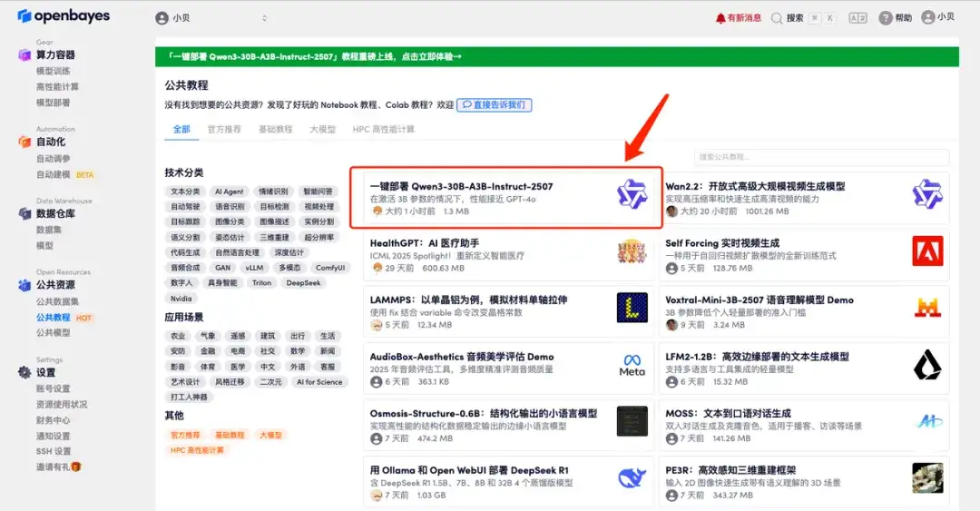Click the Qwen logo on Qwen3-30B-A3B card
This screenshot has height=511, width=980.
click(x=632, y=194)
